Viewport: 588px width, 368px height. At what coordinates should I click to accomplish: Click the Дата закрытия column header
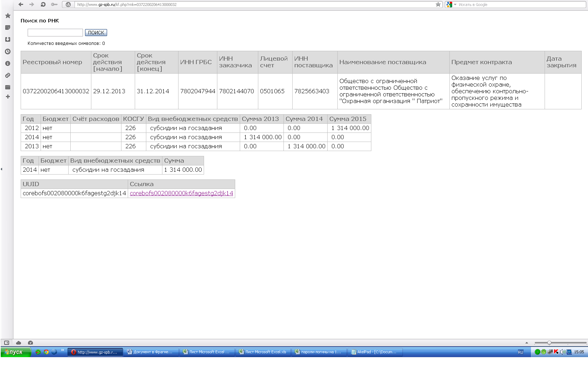coord(563,62)
